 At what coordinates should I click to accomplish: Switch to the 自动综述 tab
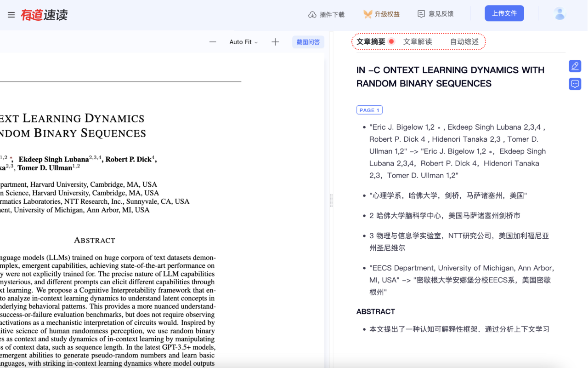tap(464, 41)
